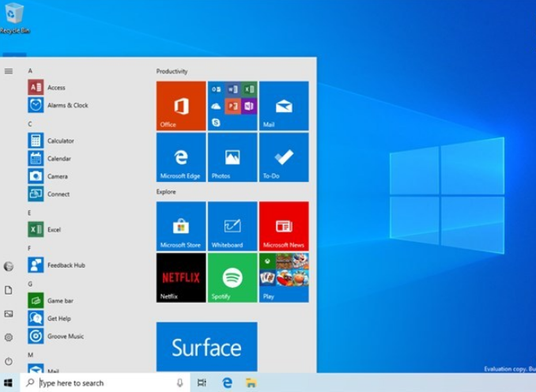The image size is (536, 392).
Task: Open the red Microsoft News tile
Action: (284, 226)
